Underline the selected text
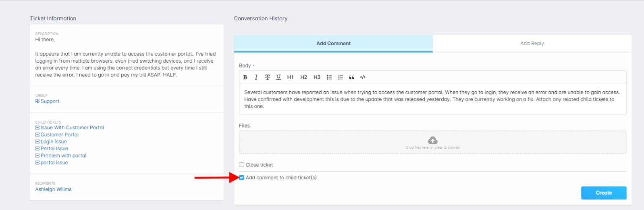Image resolution: width=644 pixels, height=210 pixels. point(278,77)
